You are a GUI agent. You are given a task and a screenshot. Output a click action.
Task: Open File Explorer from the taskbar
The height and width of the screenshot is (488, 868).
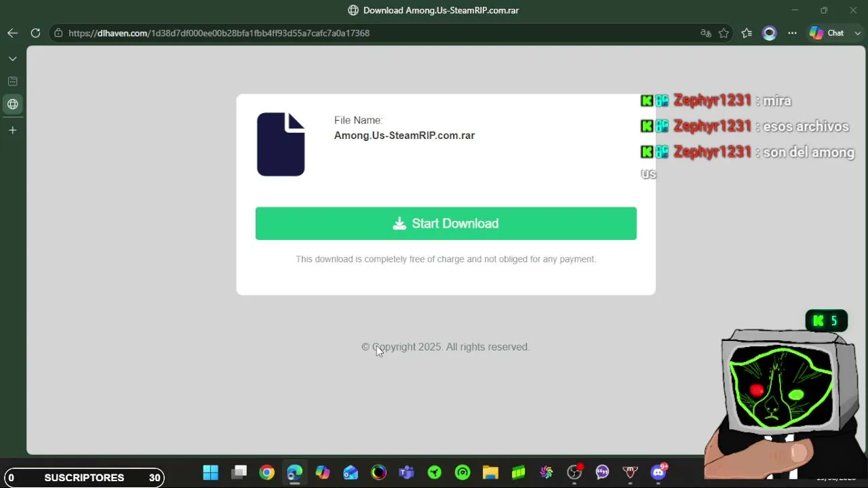(490, 472)
